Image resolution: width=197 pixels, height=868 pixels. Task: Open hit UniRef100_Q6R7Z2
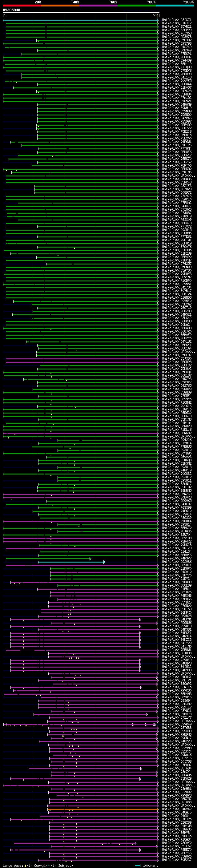(176, 128)
